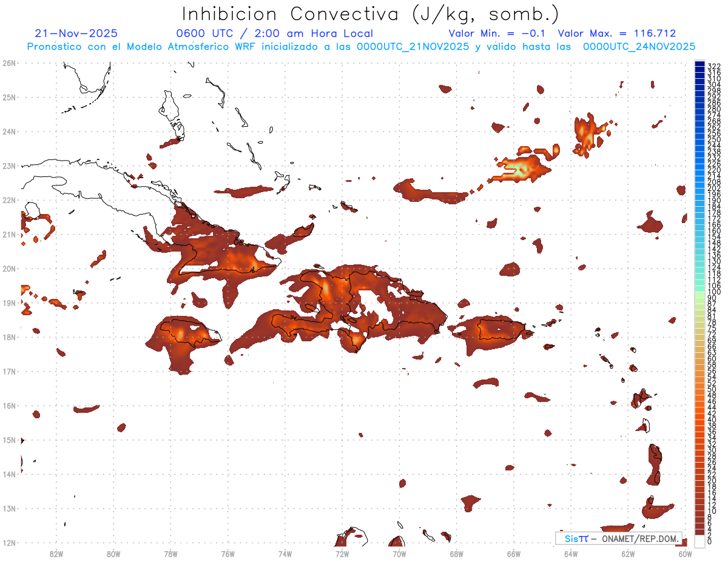This screenshot has width=728, height=562.
Task: Click the 40 value on the color scale
Action: point(712,420)
